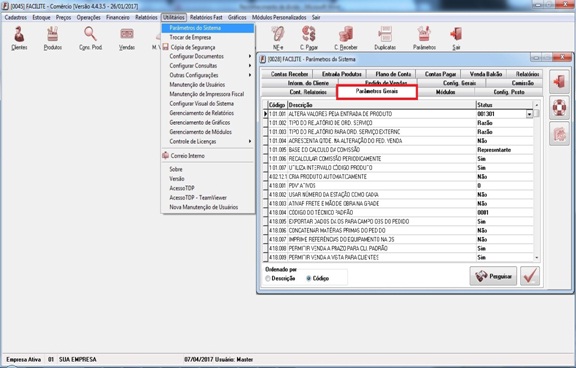Click grid scrollbar down arrow
Image resolution: width=576 pixels, height=368 pixels.
(537, 258)
